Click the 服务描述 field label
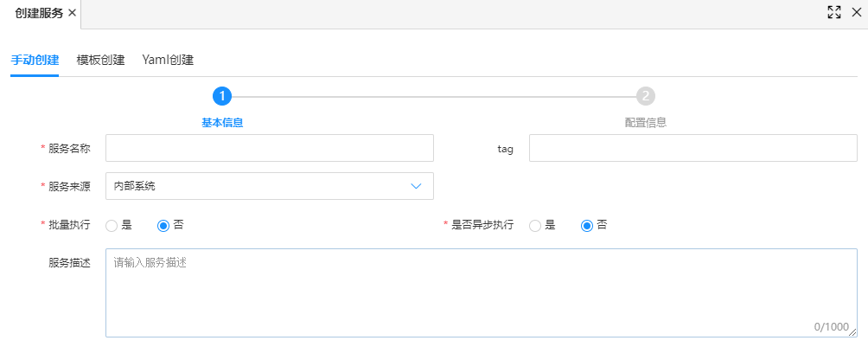Viewport: 868px width, 347px height. coord(69,263)
